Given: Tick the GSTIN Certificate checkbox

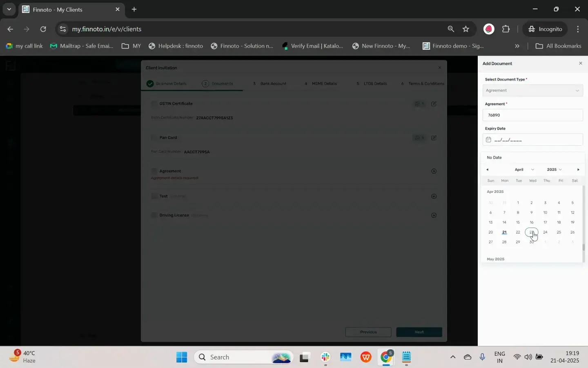Looking at the screenshot, I should (154, 104).
